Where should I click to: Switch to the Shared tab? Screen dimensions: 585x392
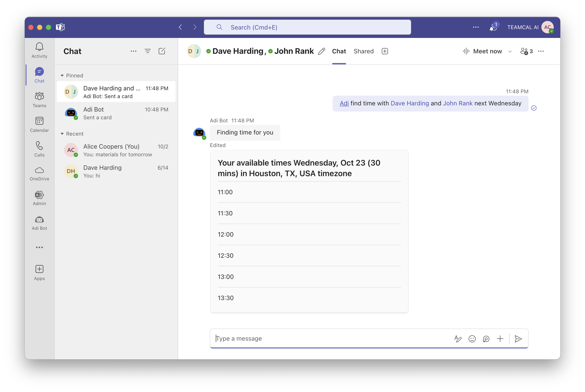[363, 51]
